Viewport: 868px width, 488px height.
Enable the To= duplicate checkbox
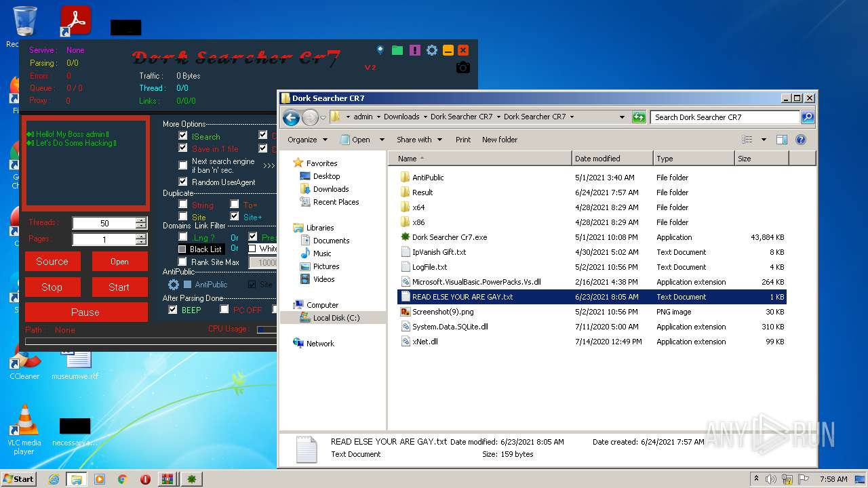(235, 204)
